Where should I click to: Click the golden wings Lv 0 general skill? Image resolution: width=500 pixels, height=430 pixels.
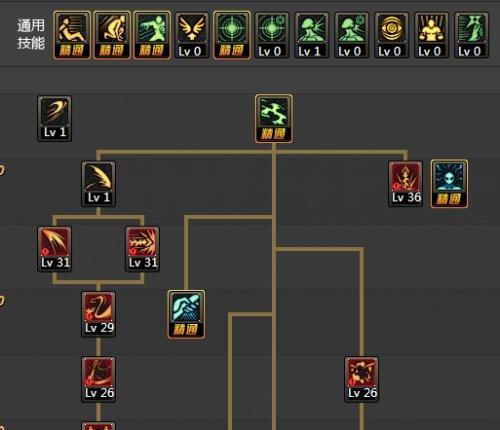click(192, 35)
